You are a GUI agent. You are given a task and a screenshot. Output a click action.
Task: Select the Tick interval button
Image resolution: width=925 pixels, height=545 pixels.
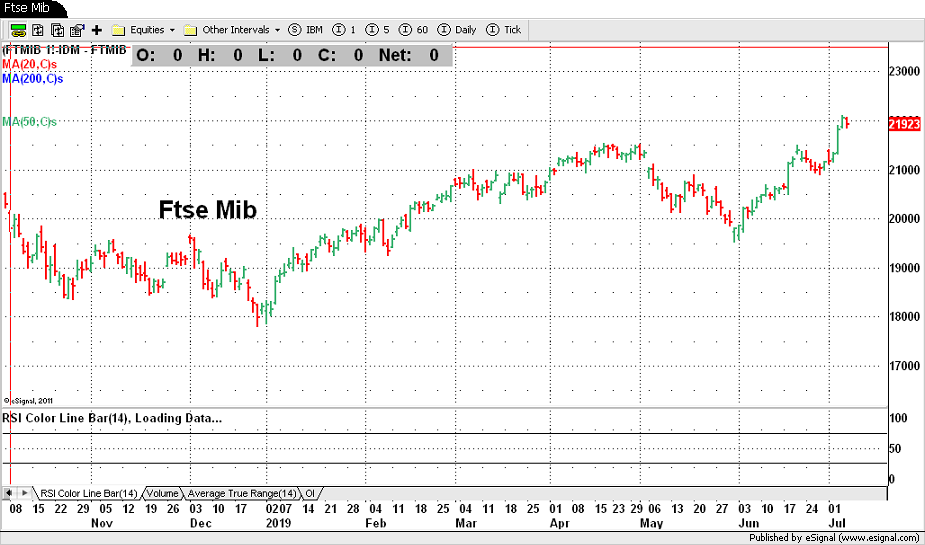[504, 30]
